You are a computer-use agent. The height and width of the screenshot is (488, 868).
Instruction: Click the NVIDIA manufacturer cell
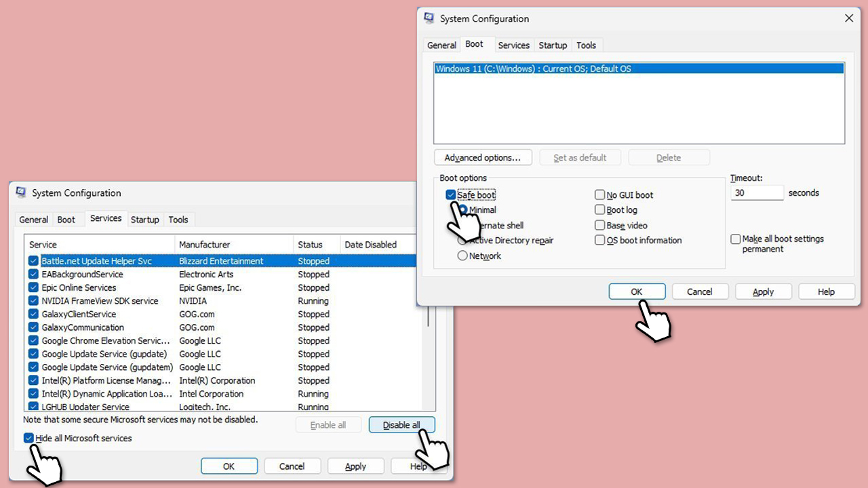[193, 301]
